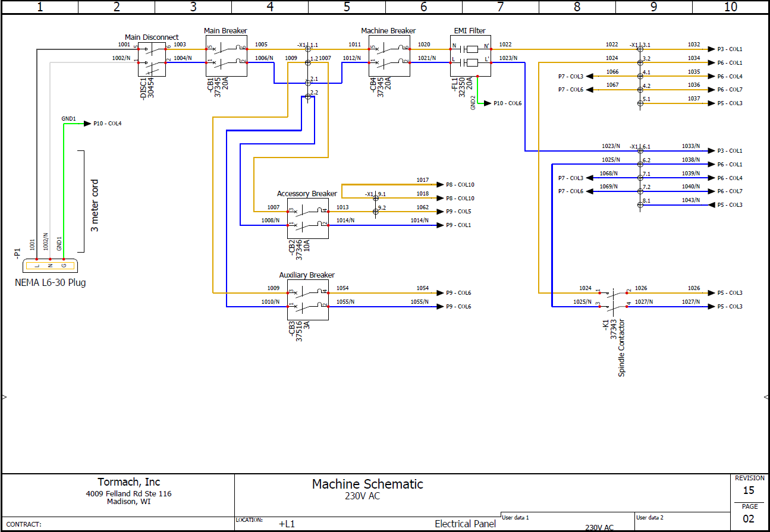Click column 5 header in top ruler
770x532 pixels.
(x=347, y=7)
